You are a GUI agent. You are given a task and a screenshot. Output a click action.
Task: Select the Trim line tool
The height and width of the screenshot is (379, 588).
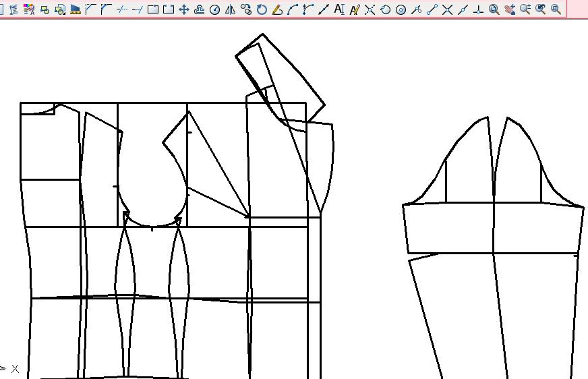pos(122,9)
